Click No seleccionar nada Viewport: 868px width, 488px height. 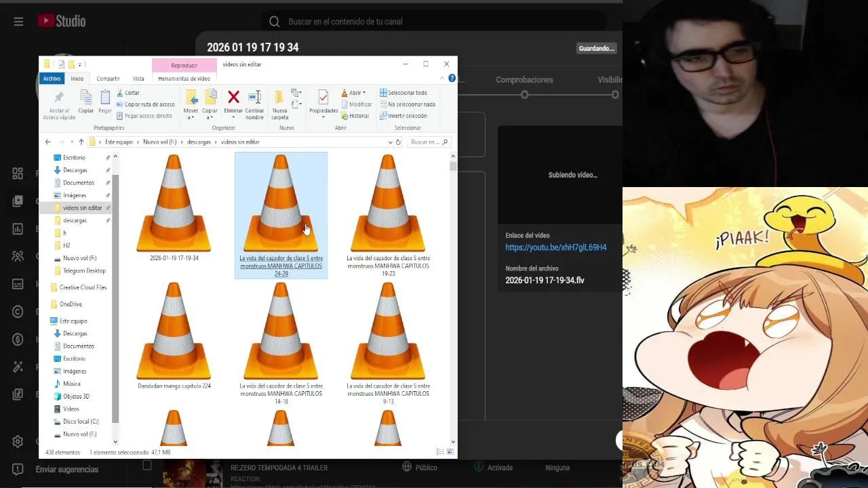(408, 104)
